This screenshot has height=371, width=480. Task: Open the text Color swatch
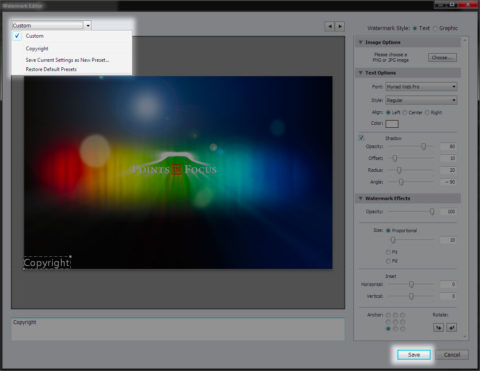pos(392,124)
